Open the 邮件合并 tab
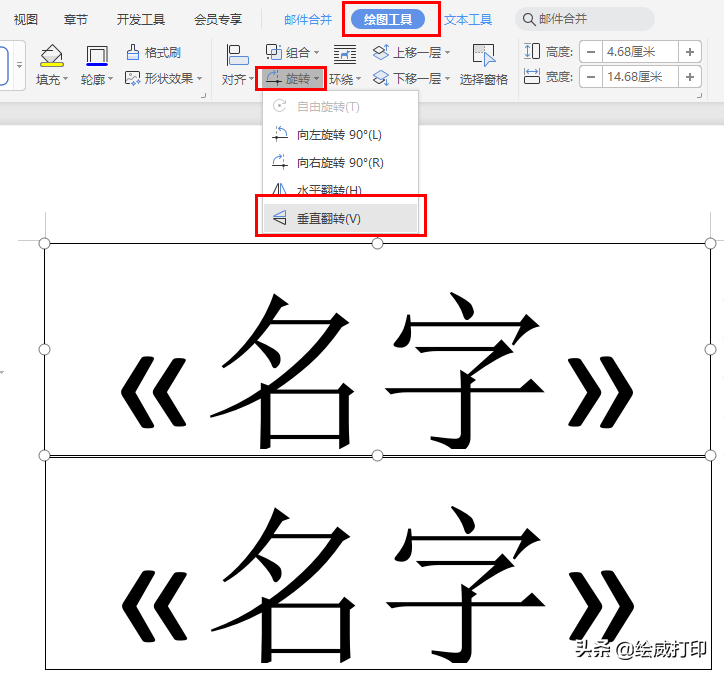 (x=308, y=20)
